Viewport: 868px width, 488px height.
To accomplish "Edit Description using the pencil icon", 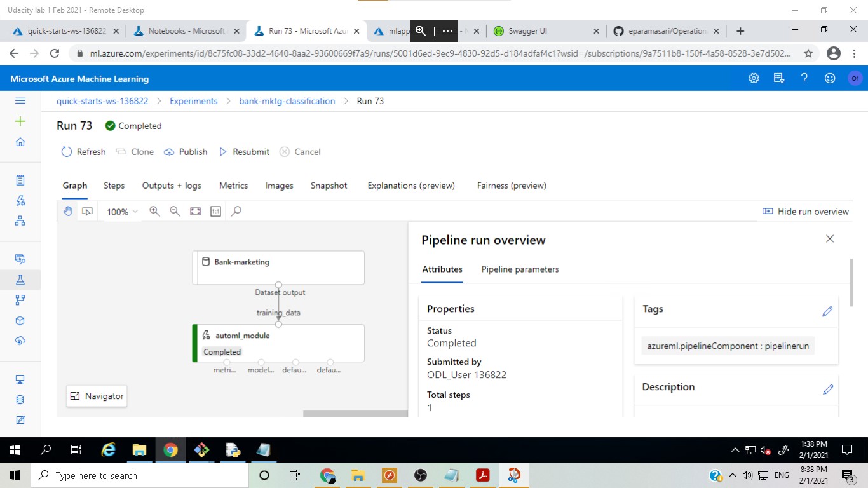I will (827, 390).
